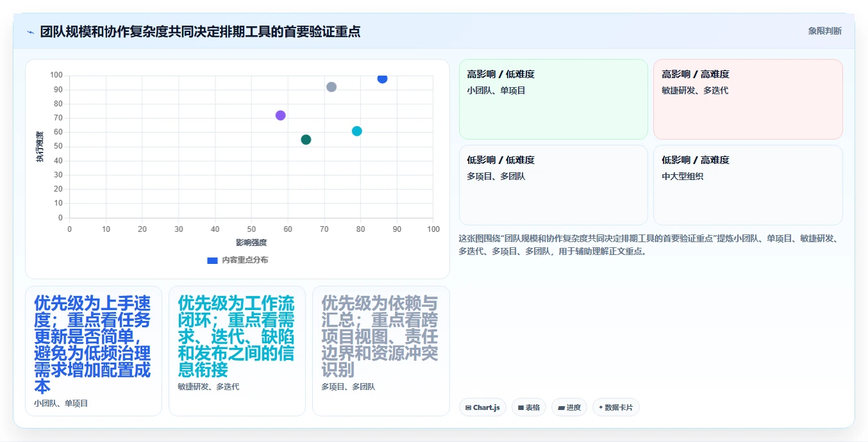Select the cyan scatter data point

pos(357,131)
